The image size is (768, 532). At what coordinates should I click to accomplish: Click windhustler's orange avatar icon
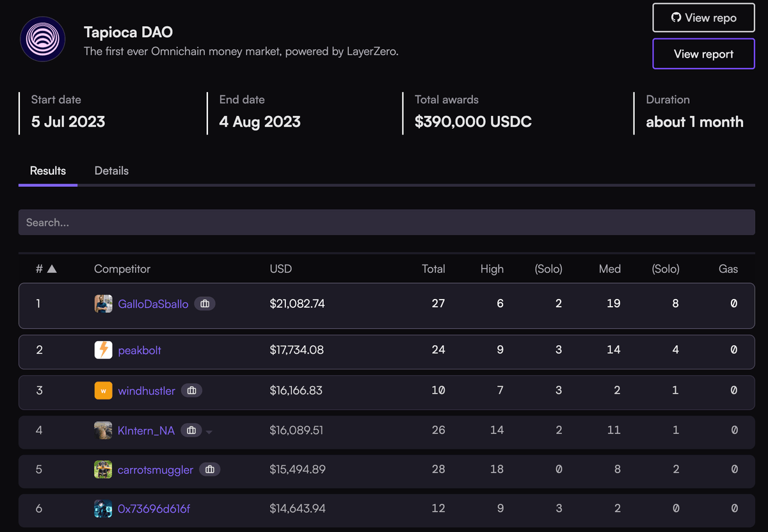coord(103,391)
